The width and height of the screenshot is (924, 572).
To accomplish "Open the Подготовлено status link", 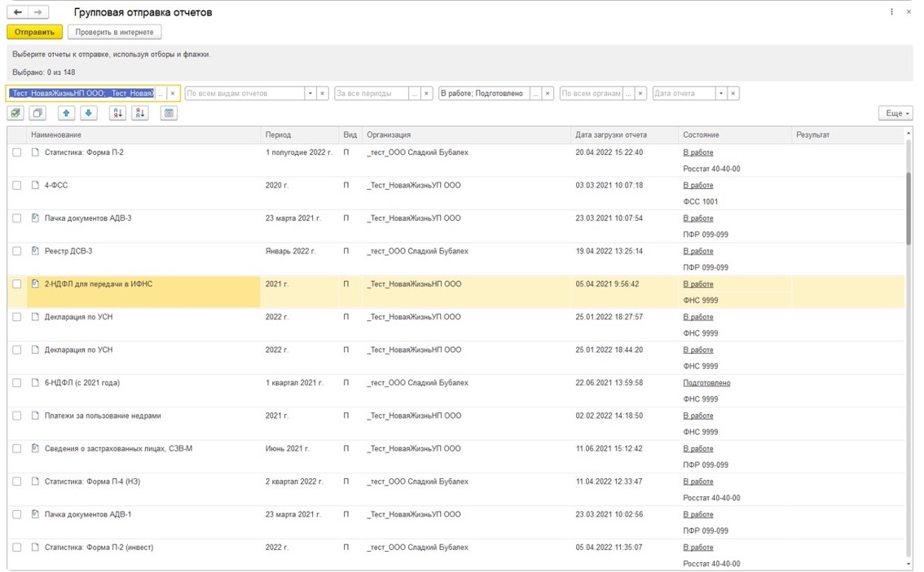I will (x=706, y=382).
